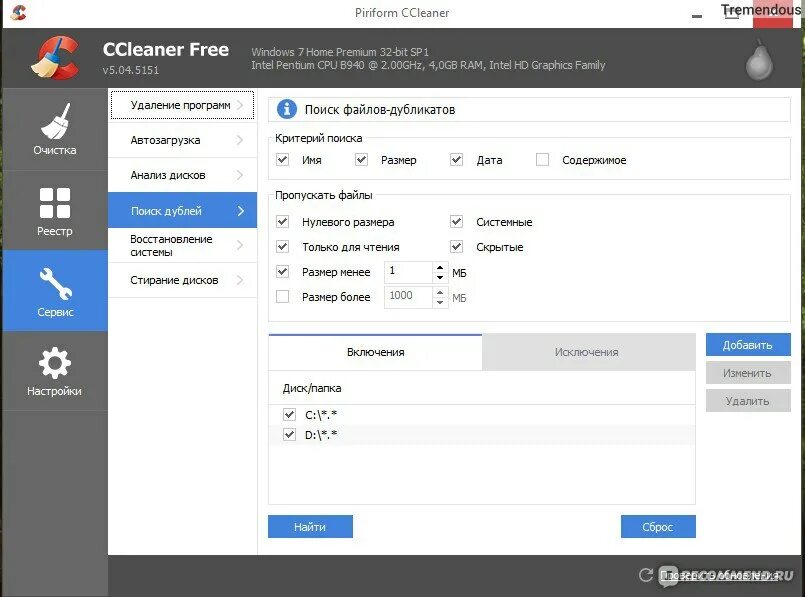Click chevron next to Поиск дублей
The height and width of the screenshot is (597, 805).
click(240, 210)
